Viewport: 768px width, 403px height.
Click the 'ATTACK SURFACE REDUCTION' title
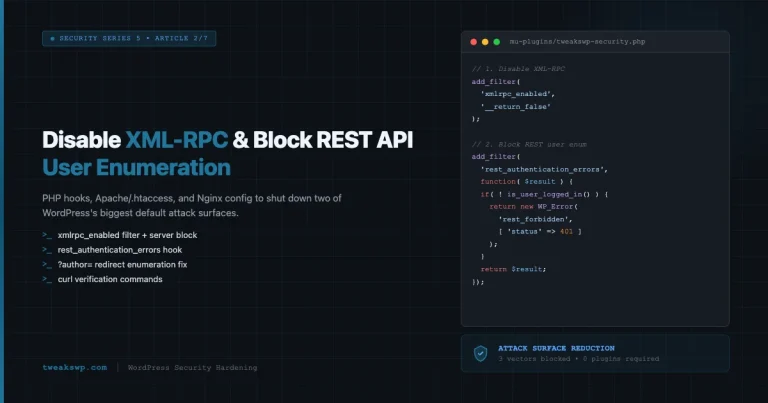pos(556,348)
